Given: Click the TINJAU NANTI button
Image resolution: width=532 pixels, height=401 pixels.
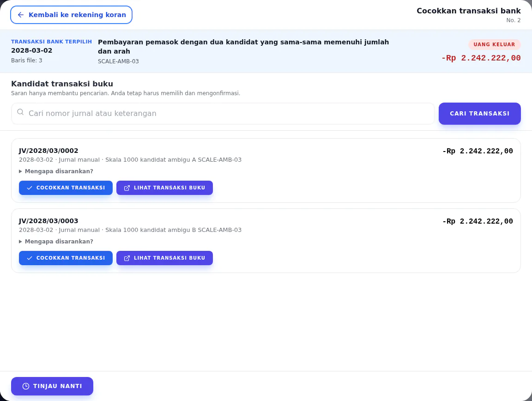Looking at the screenshot, I should tap(52, 386).
